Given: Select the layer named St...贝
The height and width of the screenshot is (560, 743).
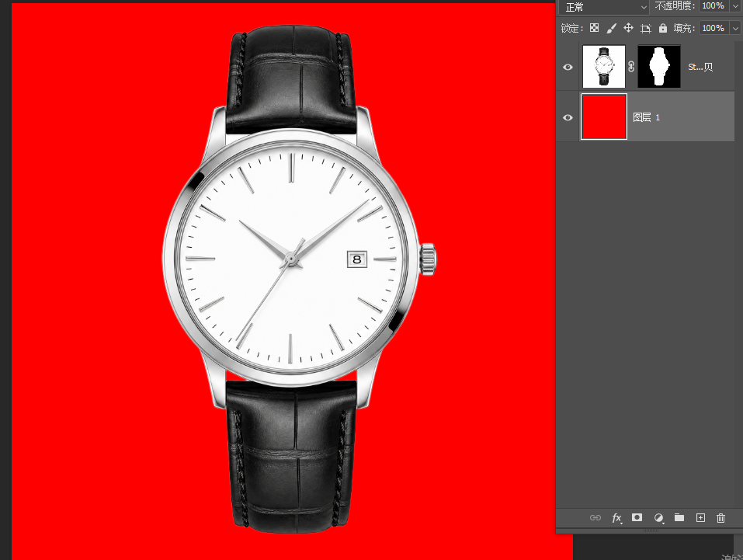Looking at the screenshot, I should (x=700, y=67).
